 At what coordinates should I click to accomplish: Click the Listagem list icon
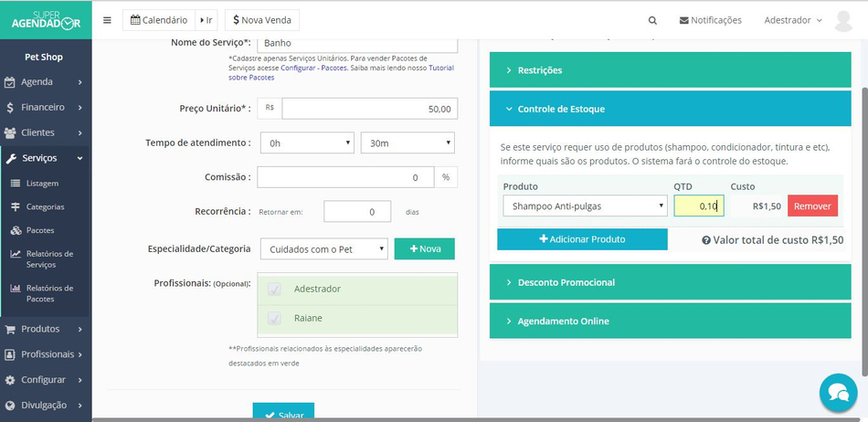coord(16,184)
